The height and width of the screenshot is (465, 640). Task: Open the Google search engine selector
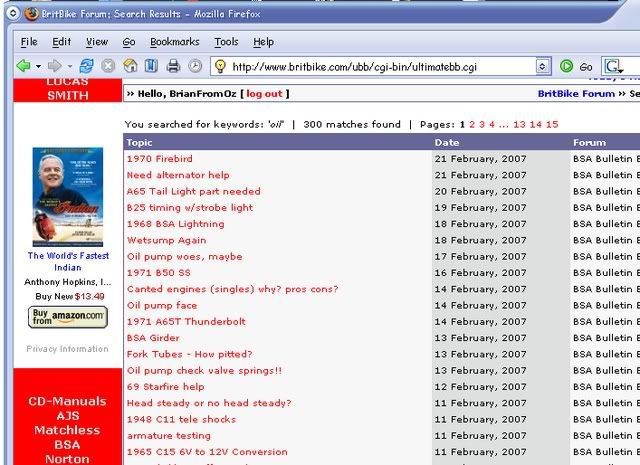613,66
